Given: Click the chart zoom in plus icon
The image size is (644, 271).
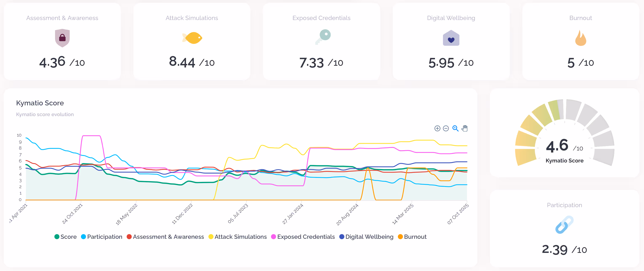Looking at the screenshot, I should (437, 129).
